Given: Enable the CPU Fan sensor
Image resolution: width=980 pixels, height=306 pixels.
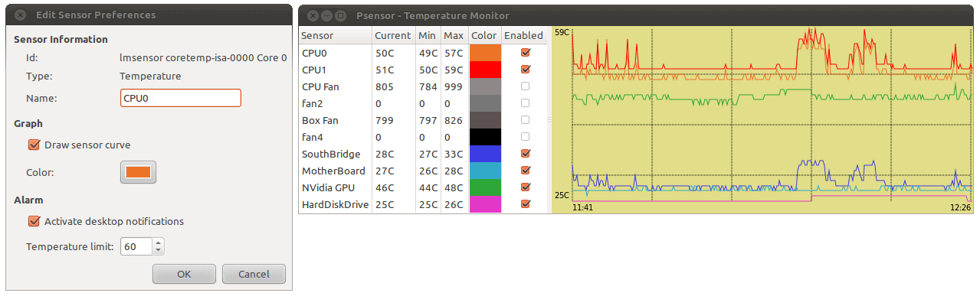Looking at the screenshot, I should click(x=525, y=86).
